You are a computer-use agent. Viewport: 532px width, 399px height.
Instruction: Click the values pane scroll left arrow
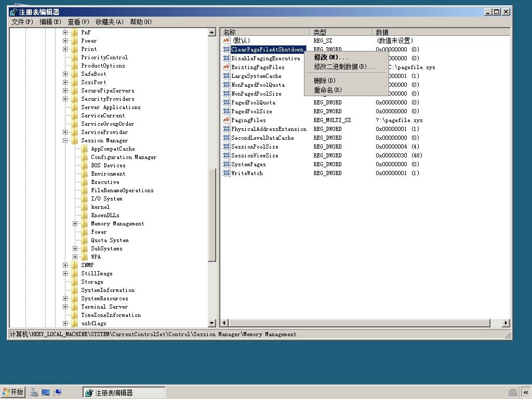coord(224,323)
